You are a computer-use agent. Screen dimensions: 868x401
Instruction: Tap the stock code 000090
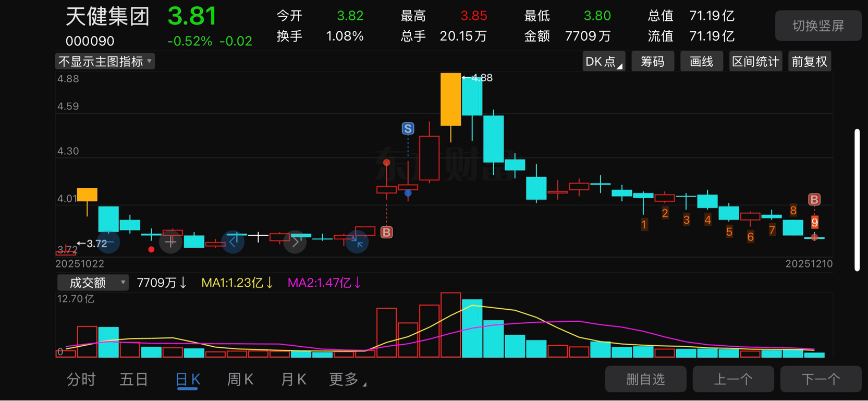[90, 41]
